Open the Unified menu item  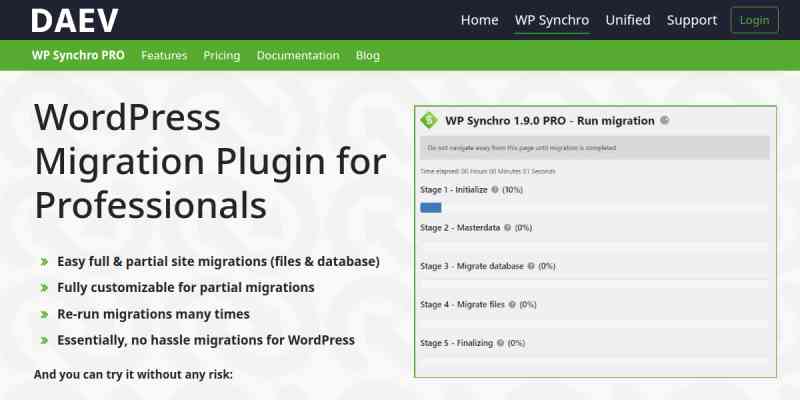pyautogui.click(x=628, y=20)
